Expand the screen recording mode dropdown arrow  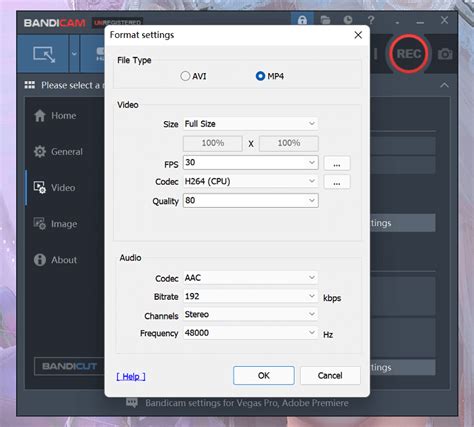click(74, 54)
